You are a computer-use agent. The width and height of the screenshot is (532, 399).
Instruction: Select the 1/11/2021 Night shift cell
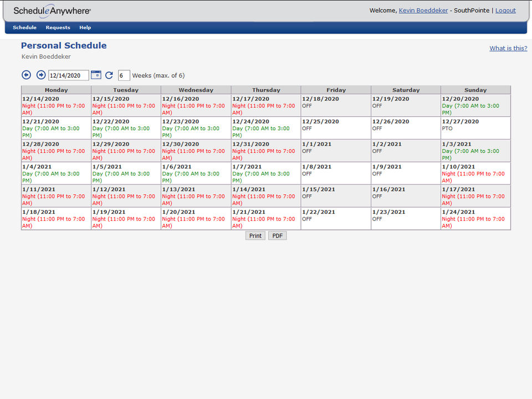tap(56, 196)
